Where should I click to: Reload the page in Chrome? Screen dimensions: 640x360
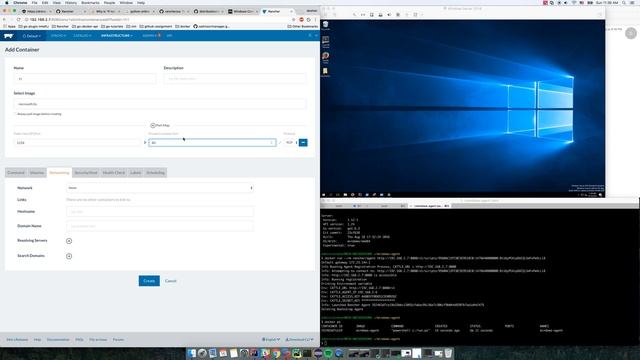[18, 20]
